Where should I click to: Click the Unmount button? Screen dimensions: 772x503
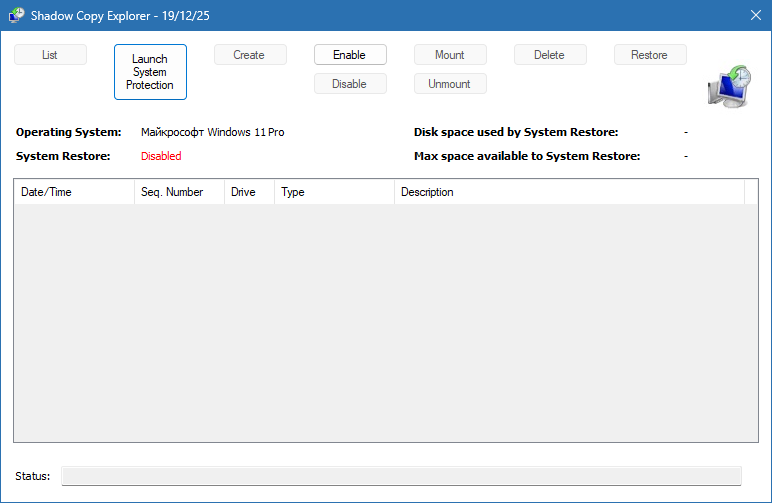[x=450, y=84]
